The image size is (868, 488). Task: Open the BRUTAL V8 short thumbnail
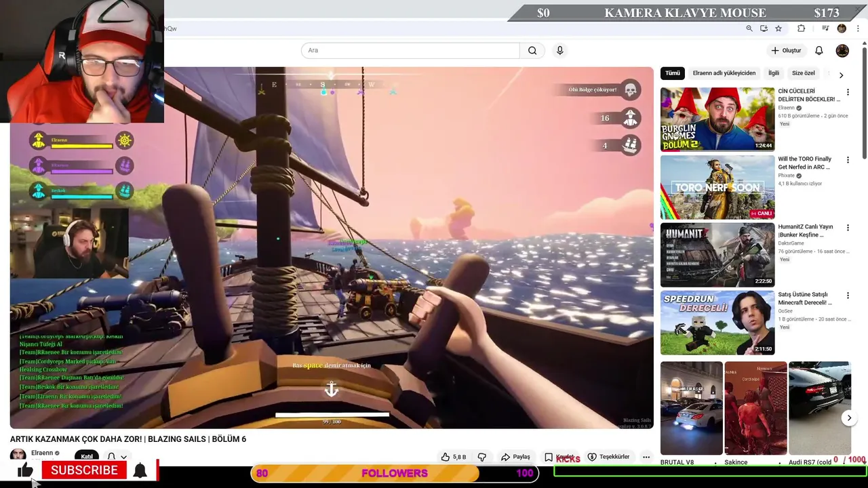[x=692, y=408]
